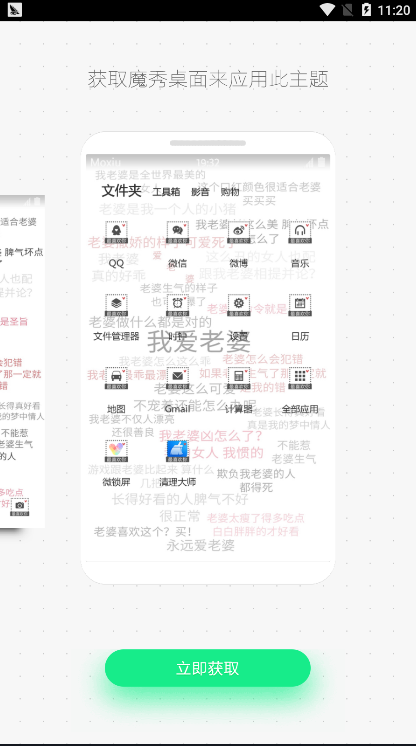
Task: Tap the camera icon in left preview
Action: [x=20, y=507]
